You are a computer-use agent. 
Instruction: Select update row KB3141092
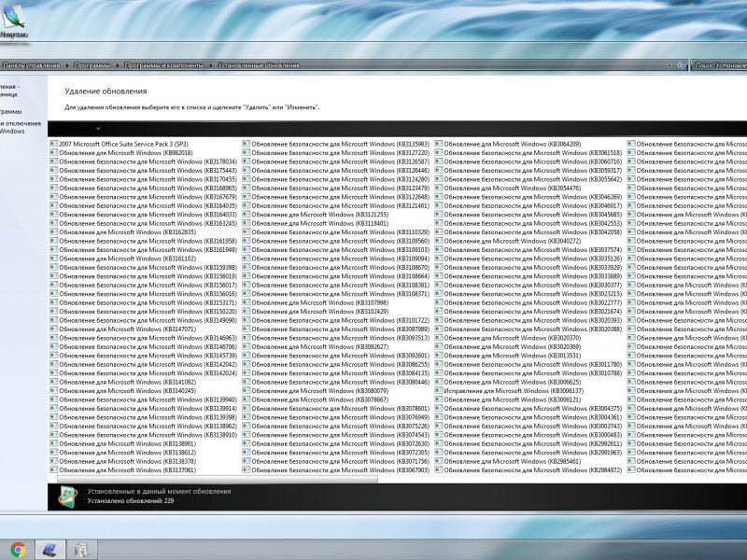click(123, 382)
